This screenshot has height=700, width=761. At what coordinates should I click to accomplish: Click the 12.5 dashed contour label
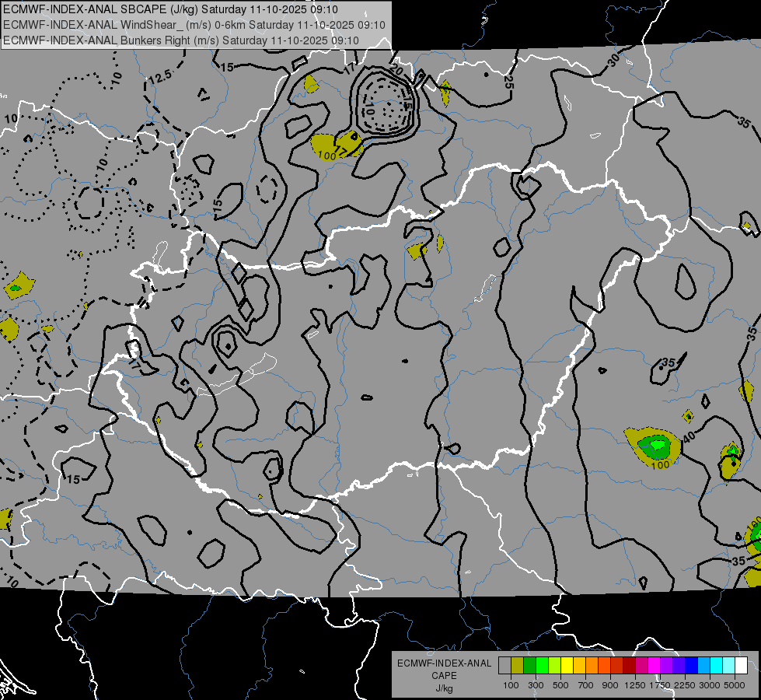click(x=160, y=76)
